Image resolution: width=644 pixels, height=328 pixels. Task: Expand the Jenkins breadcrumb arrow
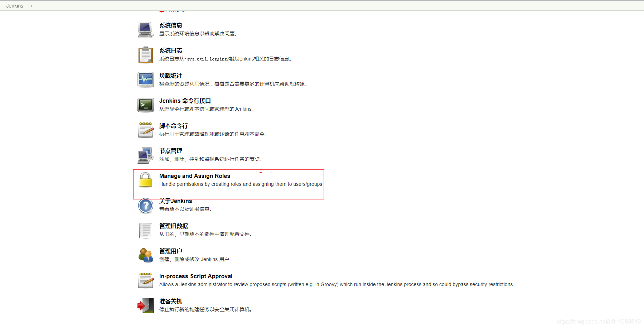pos(32,6)
